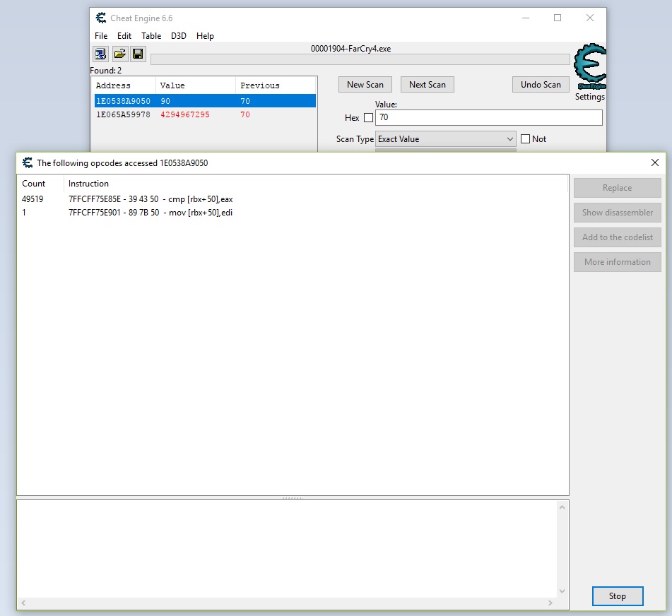The width and height of the screenshot is (672, 616).
Task: Click the Value input field containing 70
Action: point(488,118)
